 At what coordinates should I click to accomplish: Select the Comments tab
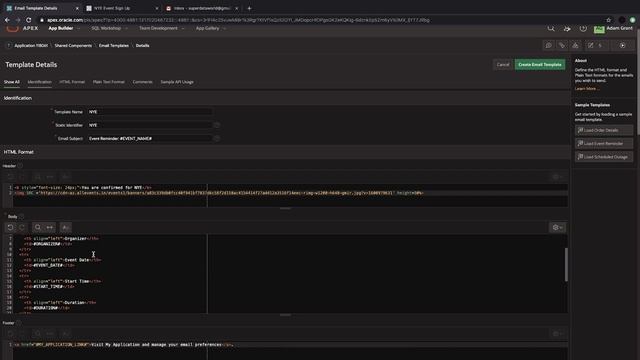click(142, 82)
